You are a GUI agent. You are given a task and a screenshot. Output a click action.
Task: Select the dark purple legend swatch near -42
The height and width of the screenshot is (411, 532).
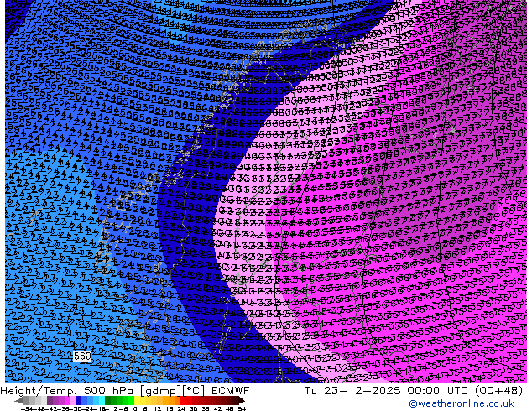50,401
